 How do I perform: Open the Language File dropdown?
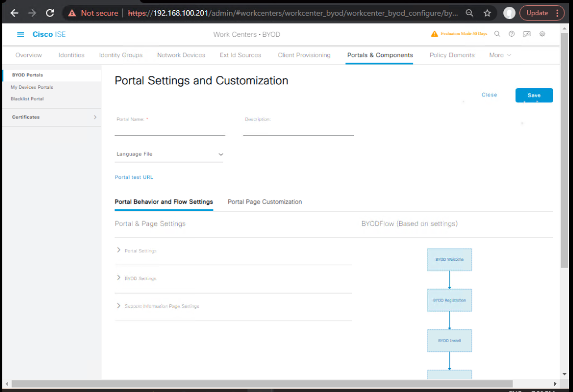pyautogui.click(x=169, y=154)
